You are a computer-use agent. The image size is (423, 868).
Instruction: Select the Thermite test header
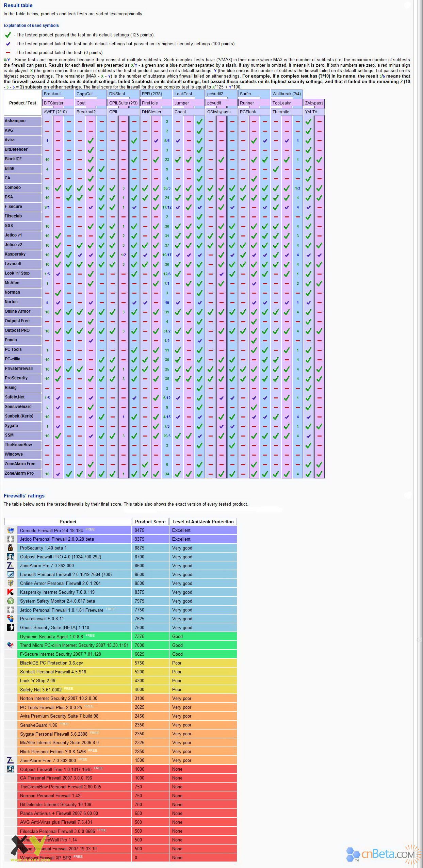pyautogui.click(x=287, y=112)
